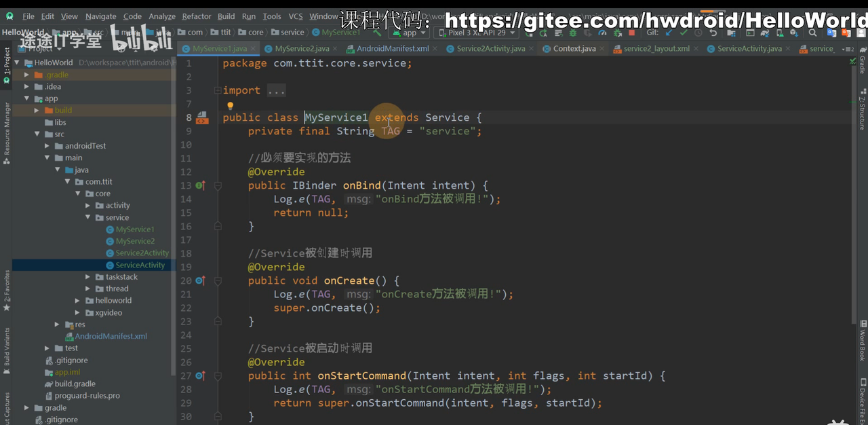
Task: Open the Navigate menu
Action: tap(100, 16)
